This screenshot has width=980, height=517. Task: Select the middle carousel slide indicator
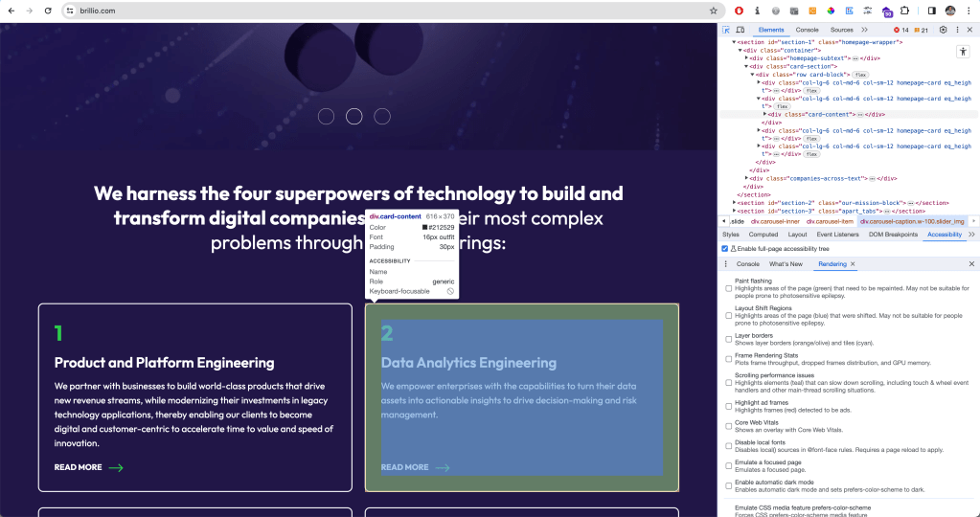(x=353, y=116)
